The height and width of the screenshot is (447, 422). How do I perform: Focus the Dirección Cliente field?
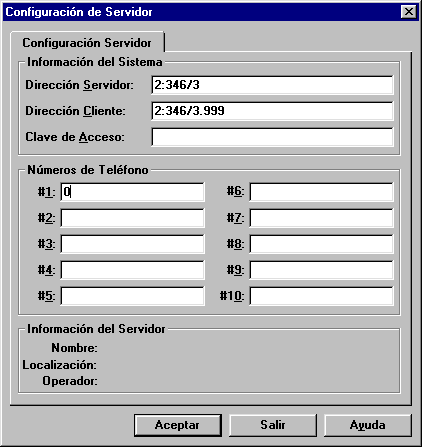pyautogui.click(x=272, y=111)
